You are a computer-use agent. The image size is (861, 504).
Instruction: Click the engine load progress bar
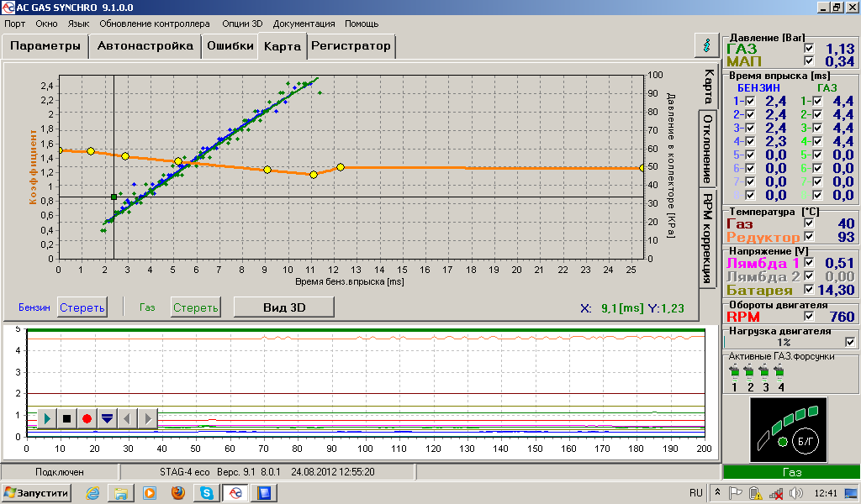784,342
